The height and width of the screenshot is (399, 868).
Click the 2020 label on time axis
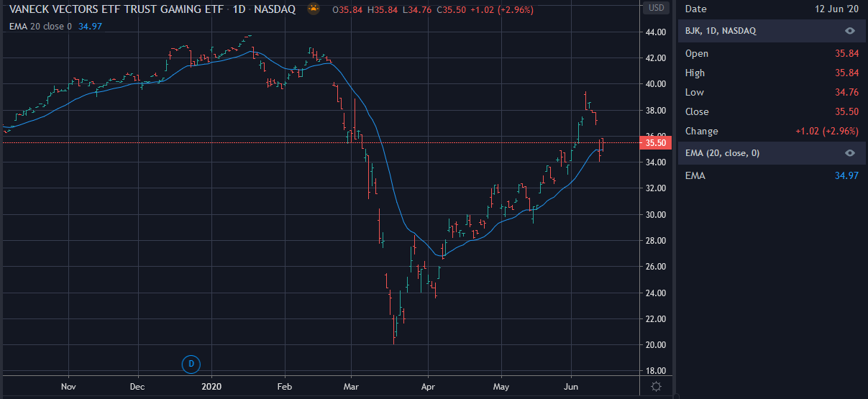point(211,386)
